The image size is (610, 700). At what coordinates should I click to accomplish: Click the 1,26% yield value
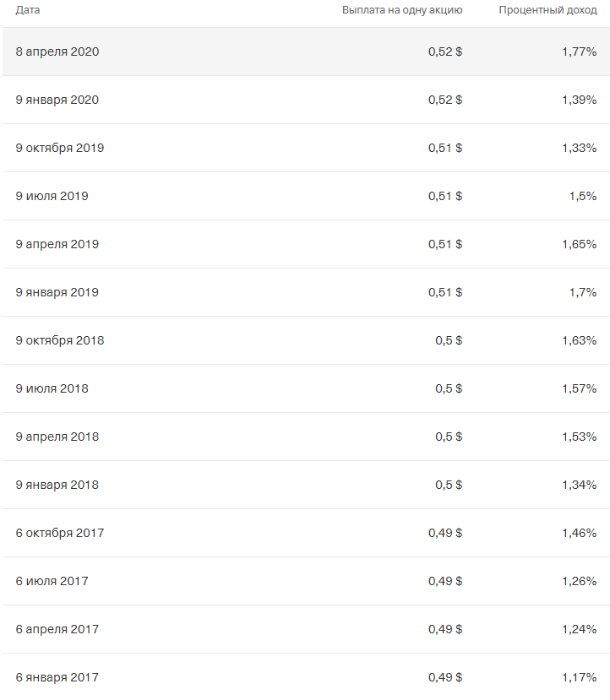pos(580,581)
